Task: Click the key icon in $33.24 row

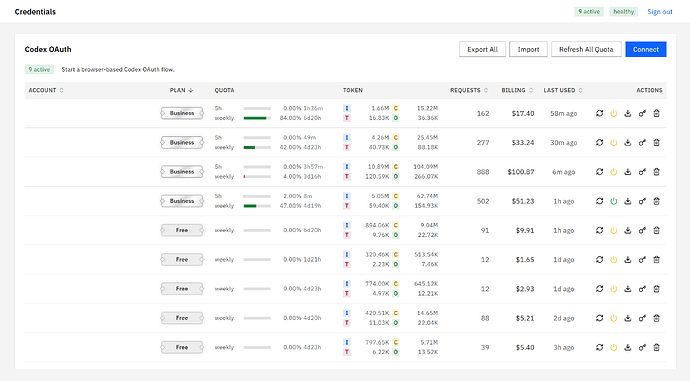Action: (642, 143)
